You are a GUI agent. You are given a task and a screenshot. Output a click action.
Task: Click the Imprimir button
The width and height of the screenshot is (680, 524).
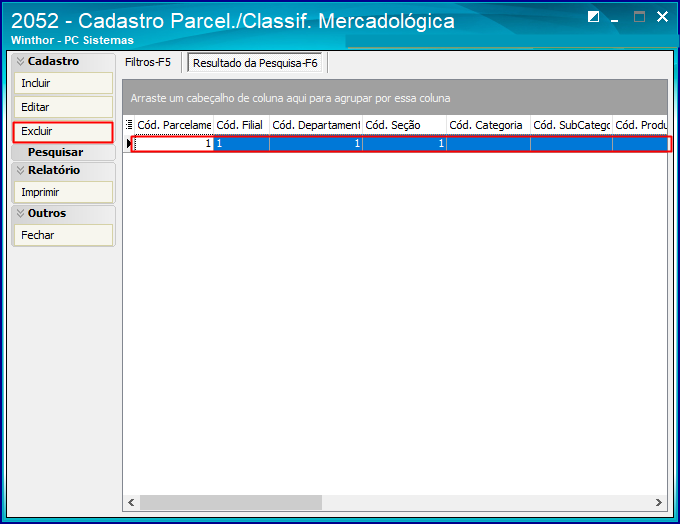[63, 192]
